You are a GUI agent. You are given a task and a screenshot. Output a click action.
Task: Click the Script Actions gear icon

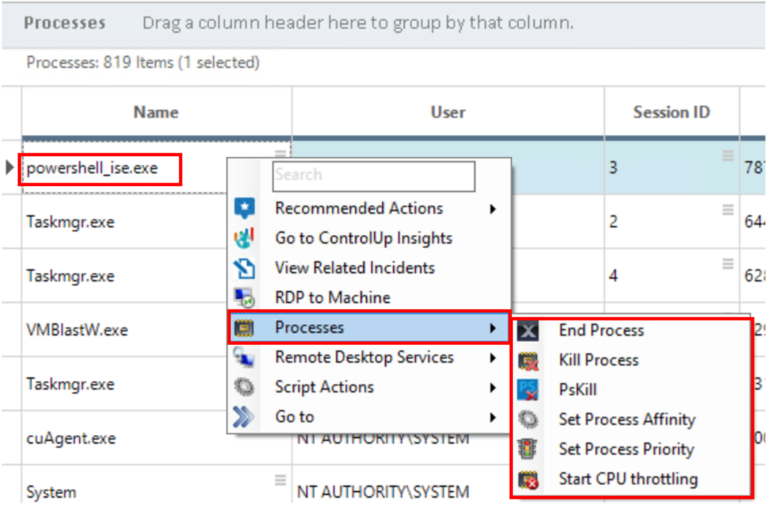(x=244, y=387)
